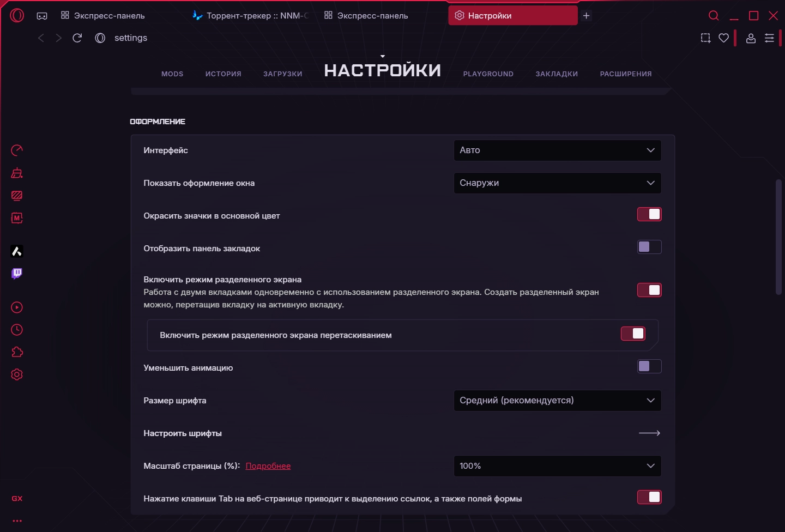This screenshot has height=532, width=785.
Task: Click the 'Размер шрифта' label
Action: point(175,401)
